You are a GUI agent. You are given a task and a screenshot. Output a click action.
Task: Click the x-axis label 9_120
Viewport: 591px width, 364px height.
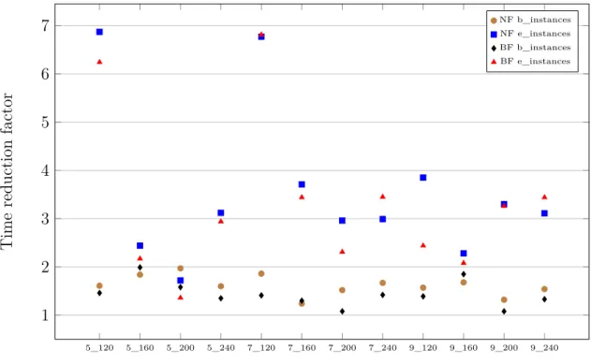[x=423, y=348]
